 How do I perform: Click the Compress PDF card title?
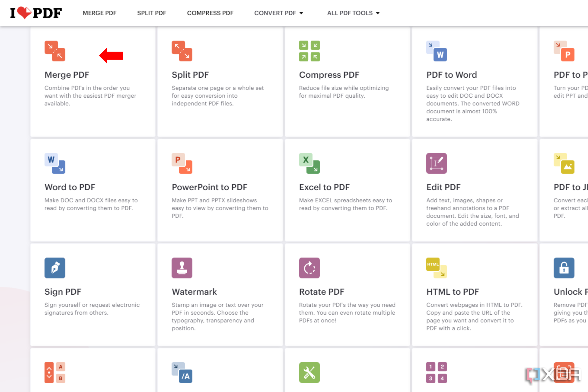click(x=329, y=74)
